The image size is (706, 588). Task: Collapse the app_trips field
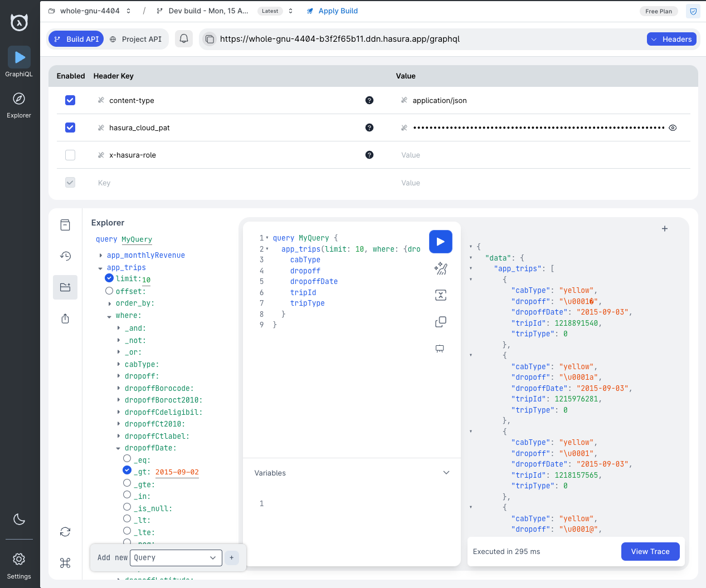(101, 268)
